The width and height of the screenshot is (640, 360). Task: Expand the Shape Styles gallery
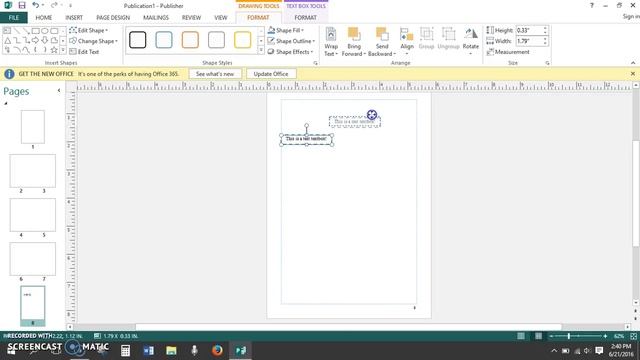(x=261, y=51)
